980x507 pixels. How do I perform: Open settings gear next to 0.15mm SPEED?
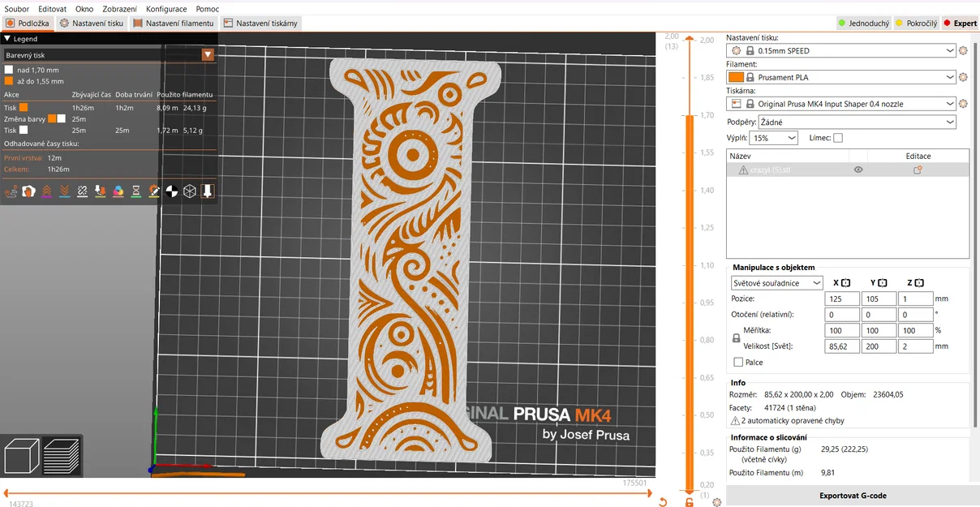963,50
